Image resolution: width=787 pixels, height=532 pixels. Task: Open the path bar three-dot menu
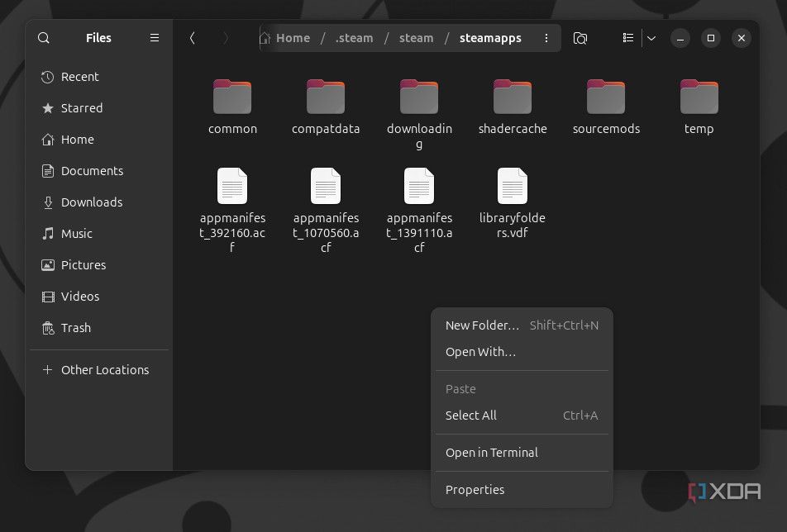click(x=546, y=38)
